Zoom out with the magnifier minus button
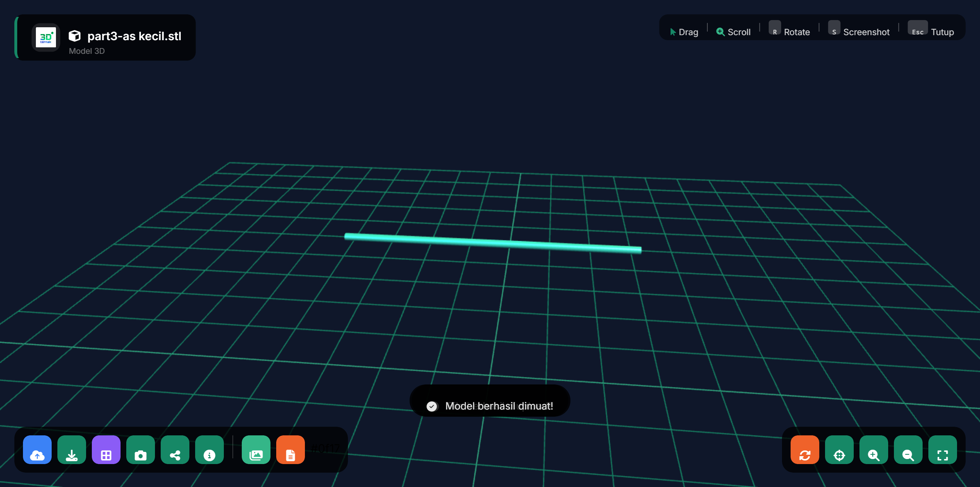The height and width of the screenshot is (487, 980). tap(908, 450)
